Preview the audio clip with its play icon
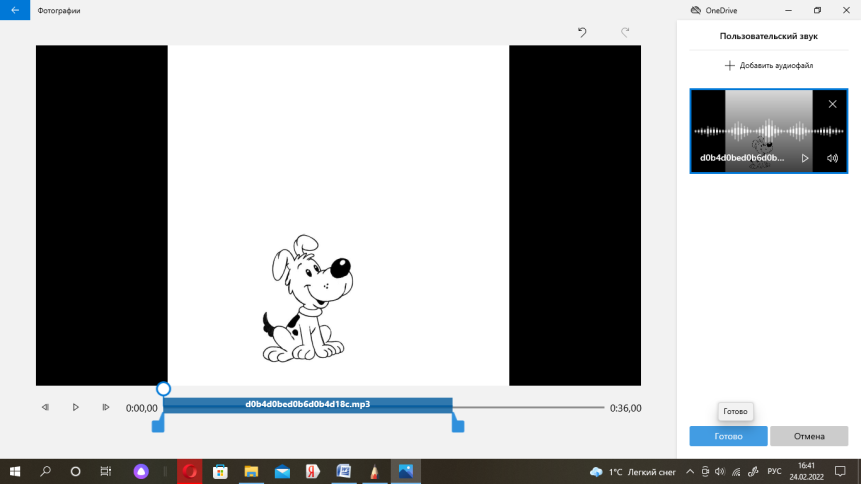This screenshot has width=861, height=484. pos(805,158)
